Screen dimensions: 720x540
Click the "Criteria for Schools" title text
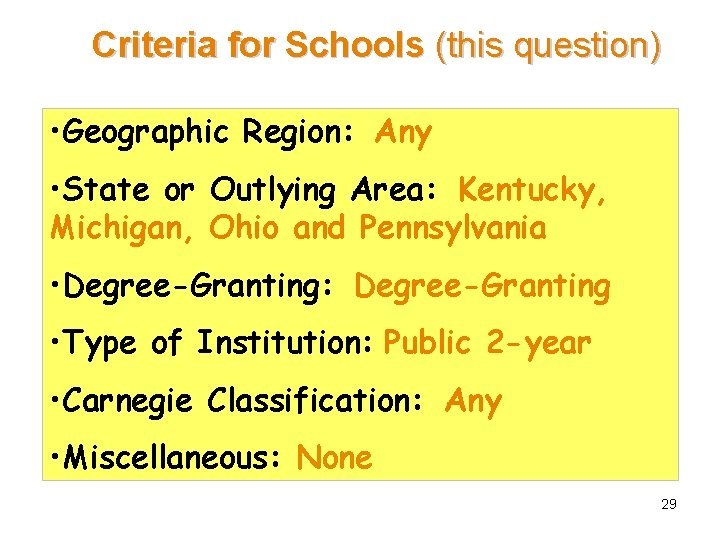(x=257, y=45)
